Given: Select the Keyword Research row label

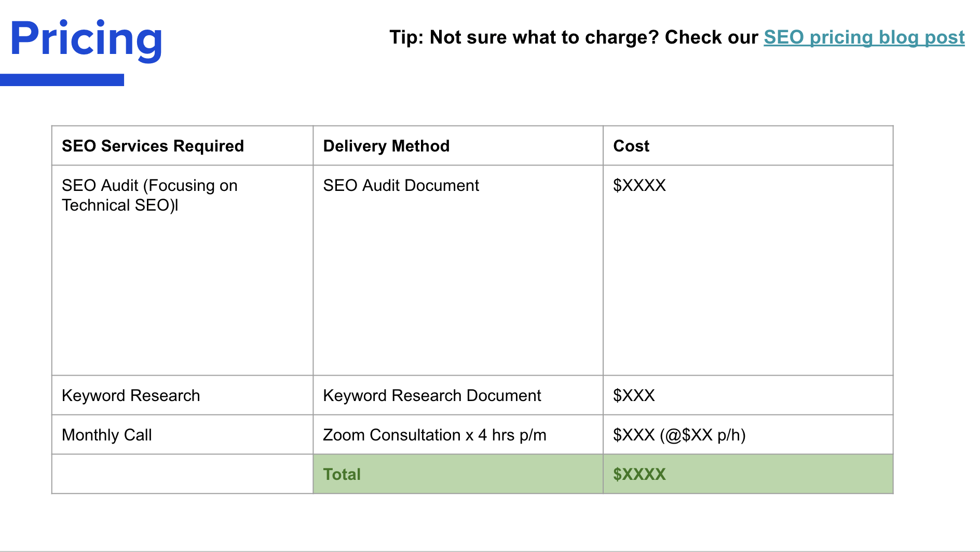Looking at the screenshot, I should point(130,395).
